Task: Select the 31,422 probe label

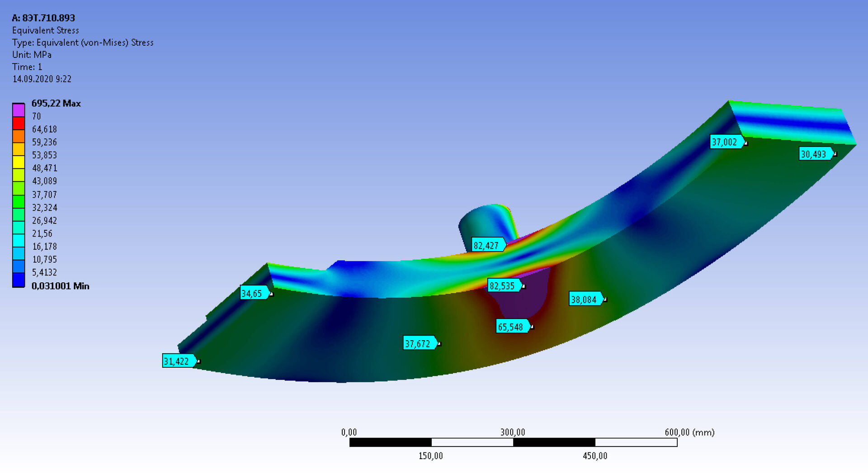Action: tap(180, 361)
